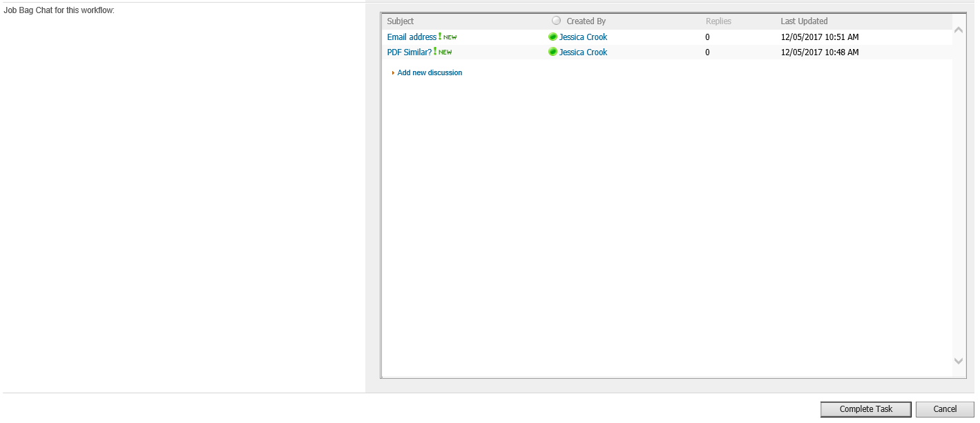
Task: Click the Job Bag Chat for this workflow label
Action: click(x=59, y=10)
